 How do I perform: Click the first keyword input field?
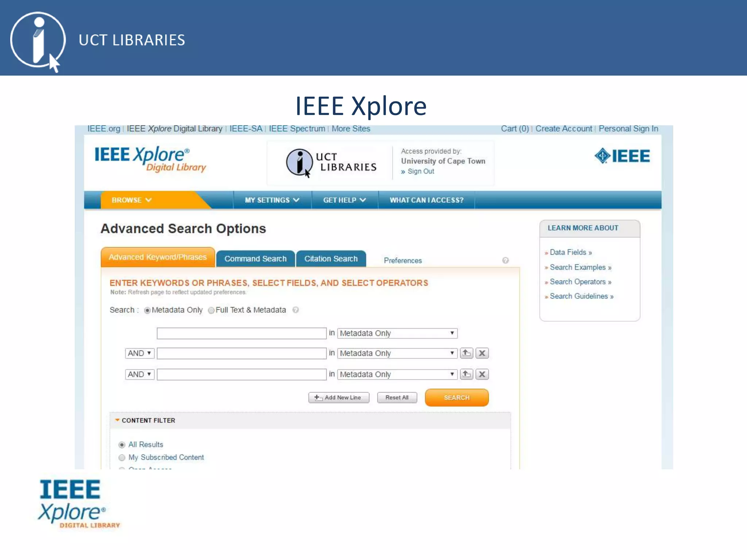click(241, 333)
